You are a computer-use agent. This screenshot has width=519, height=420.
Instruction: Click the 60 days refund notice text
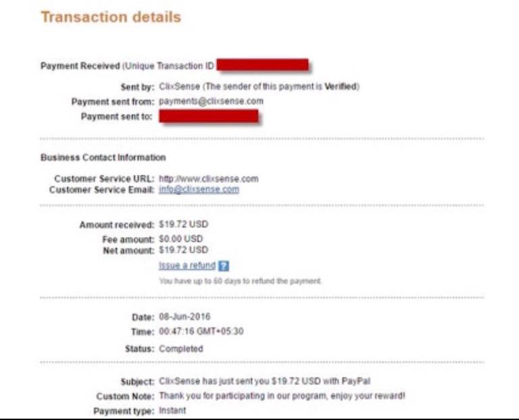coord(240,280)
